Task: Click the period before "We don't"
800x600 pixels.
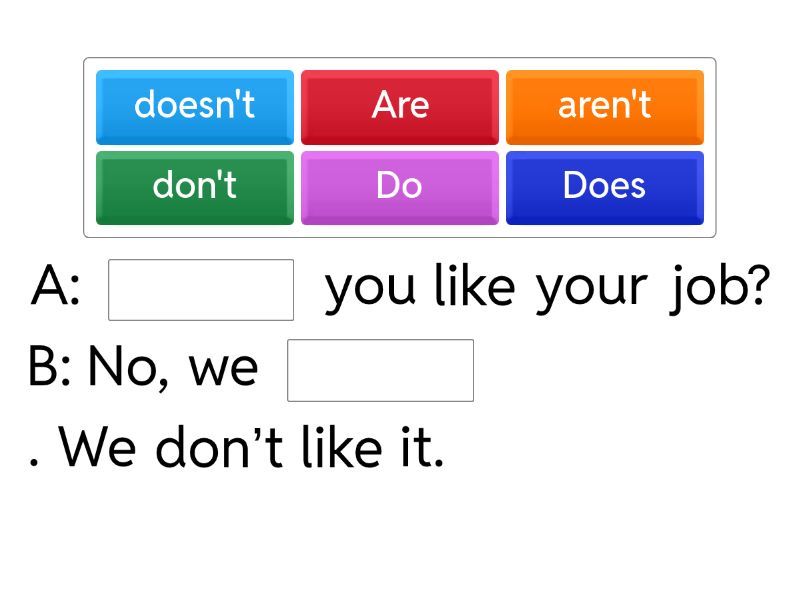Action: [36, 464]
